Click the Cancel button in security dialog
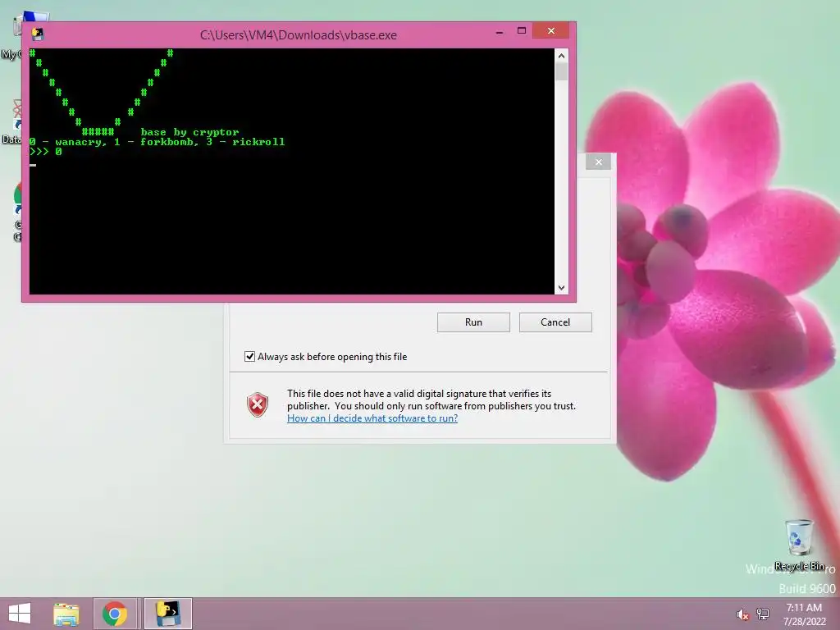Screen dimensions: 840x630 [x=555, y=322]
